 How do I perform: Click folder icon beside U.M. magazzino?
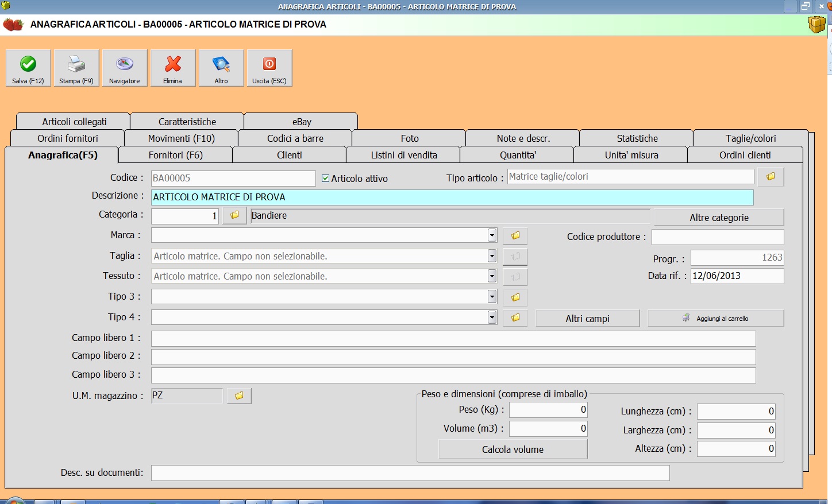[x=239, y=396]
